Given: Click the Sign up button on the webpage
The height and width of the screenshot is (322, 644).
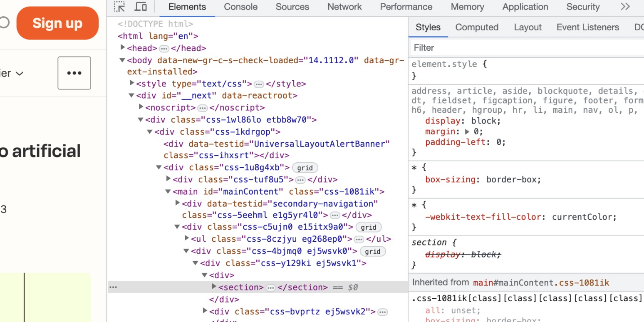Looking at the screenshot, I should 57,23.
